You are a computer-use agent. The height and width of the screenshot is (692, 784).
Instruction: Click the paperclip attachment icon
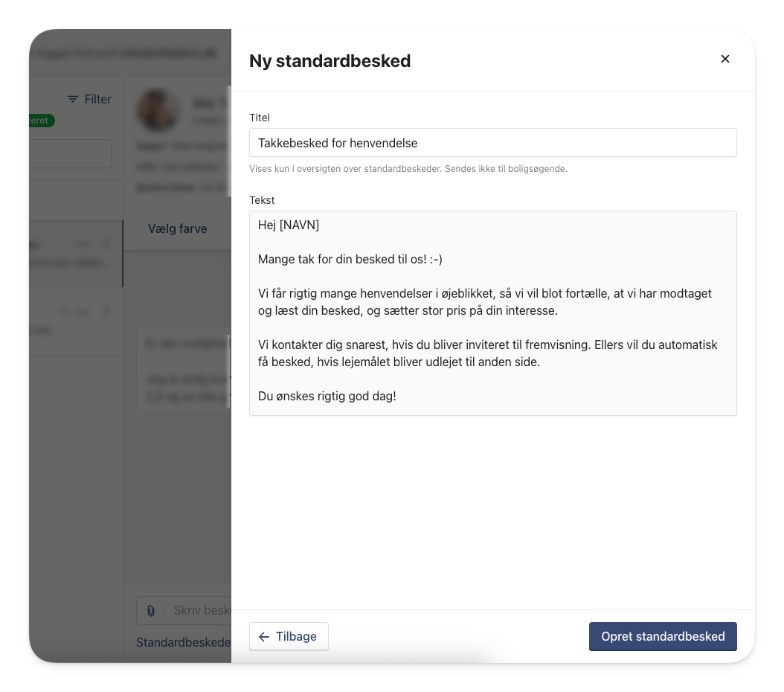pos(150,610)
